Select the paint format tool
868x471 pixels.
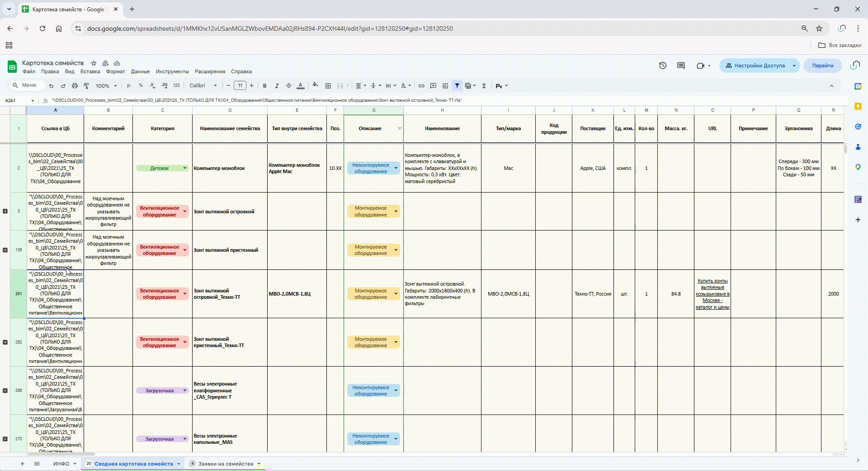pyautogui.click(x=86, y=86)
